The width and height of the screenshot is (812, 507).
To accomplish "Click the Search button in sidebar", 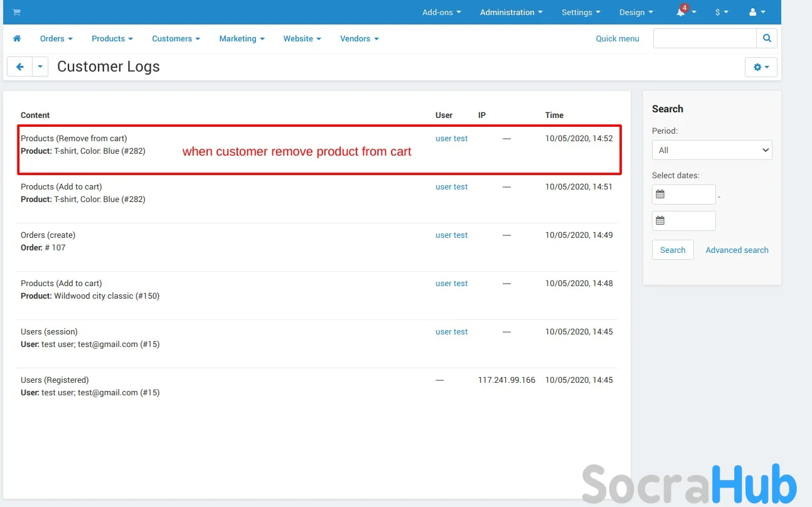I will tap(673, 250).
